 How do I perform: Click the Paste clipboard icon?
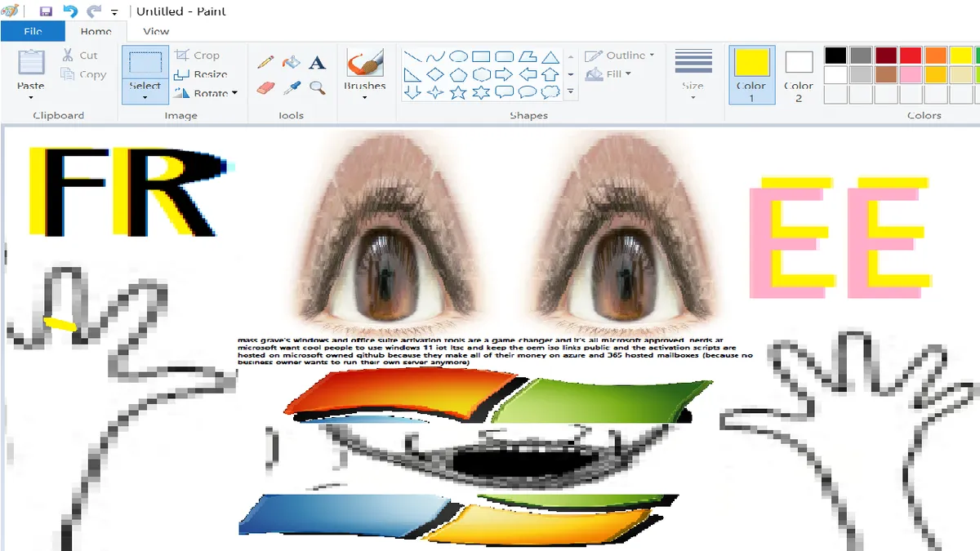coord(31,63)
